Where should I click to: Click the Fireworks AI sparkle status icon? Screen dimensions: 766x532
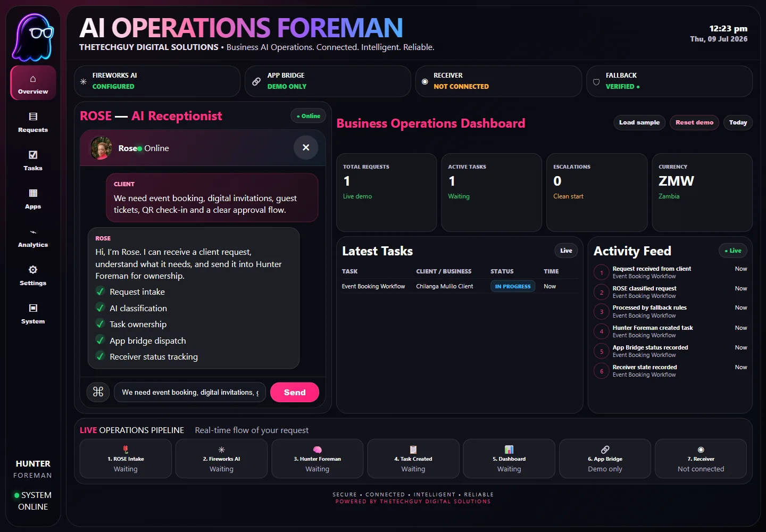click(84, 81)
